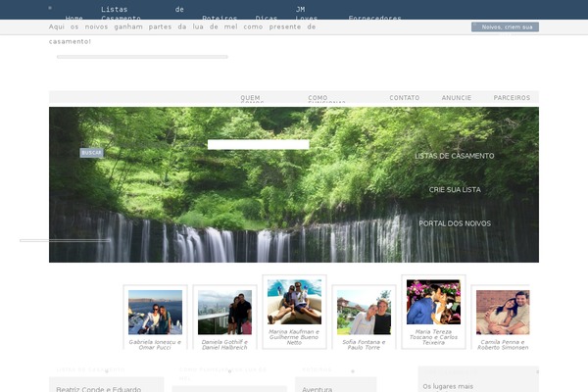
Task: Open the Parceiros tab
Action: pyautogui.click(x=512, y=98)
